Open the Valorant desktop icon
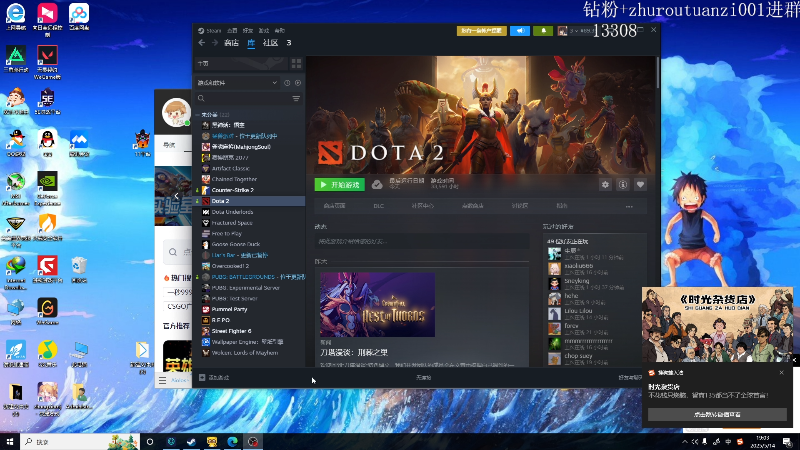Image resolution: width=800 pixels, height=450 pixels. coord(47,62)
